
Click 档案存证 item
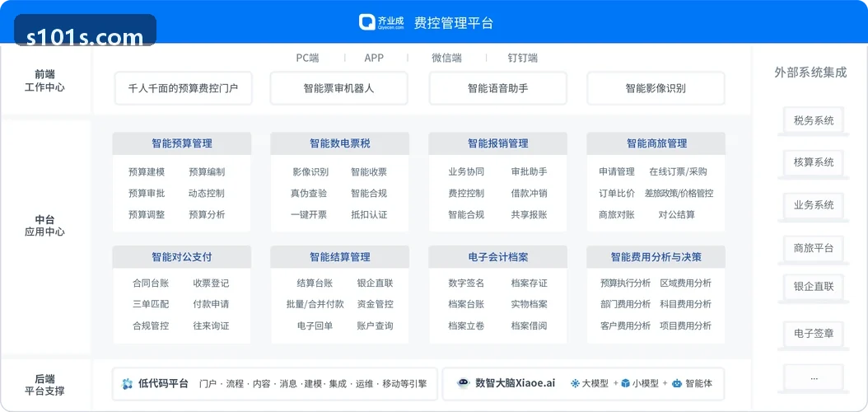(x=530, y=283)
